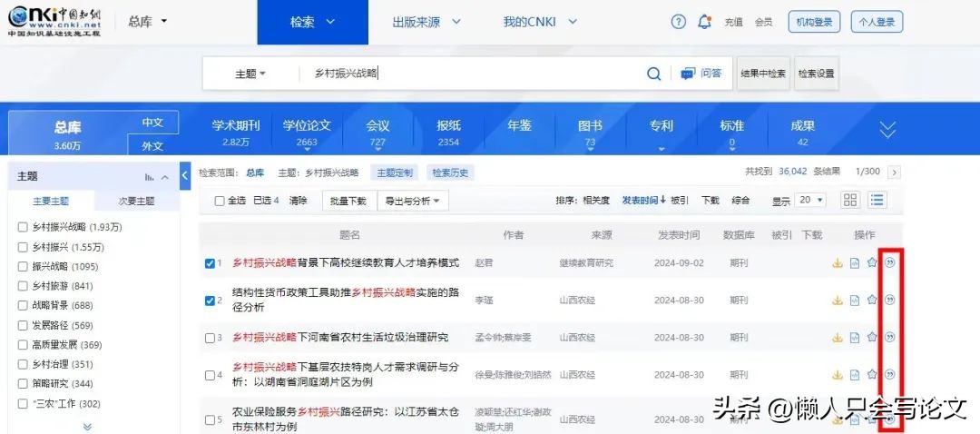
Task: Check the 乡村治理 (351) filter
Action: coord(23,364)
